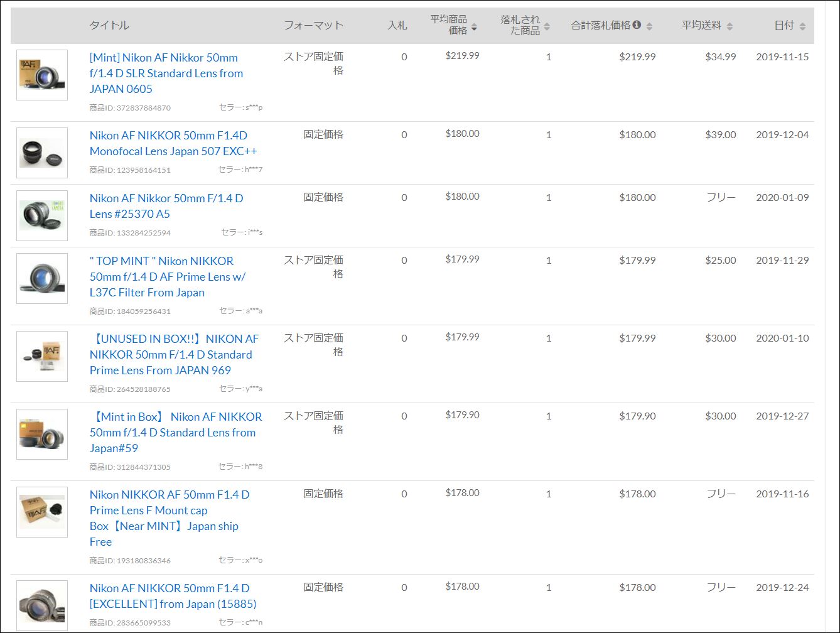840x633 pixels.
Task: Click ストア固定価格 format in 0605 row
Action: [313, 63]
